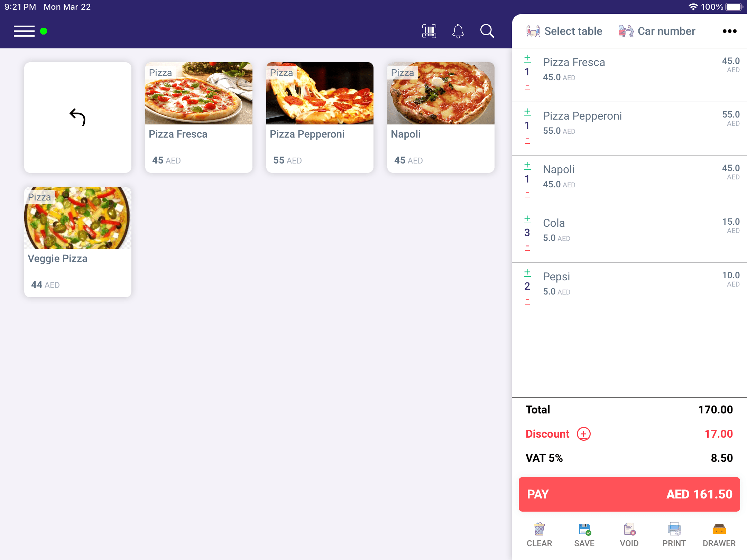Decrease Napoli quantity with minus
747x560 pixels.
pos(527,195)
